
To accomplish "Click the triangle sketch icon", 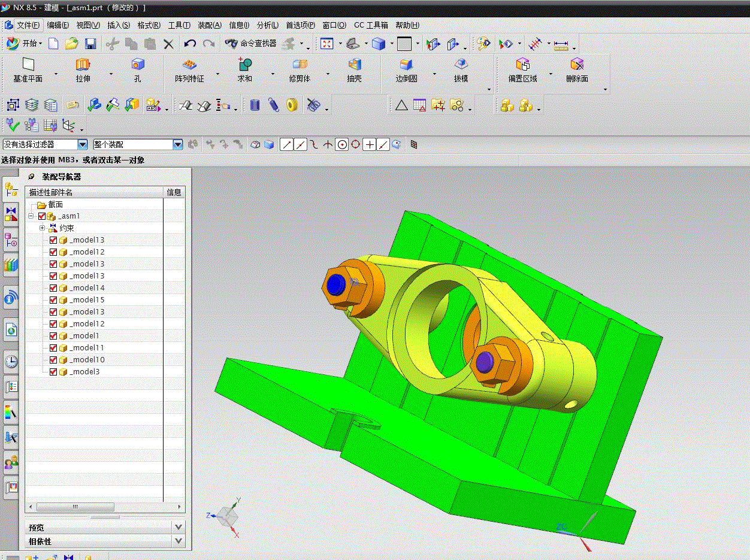I will (401, 105).
